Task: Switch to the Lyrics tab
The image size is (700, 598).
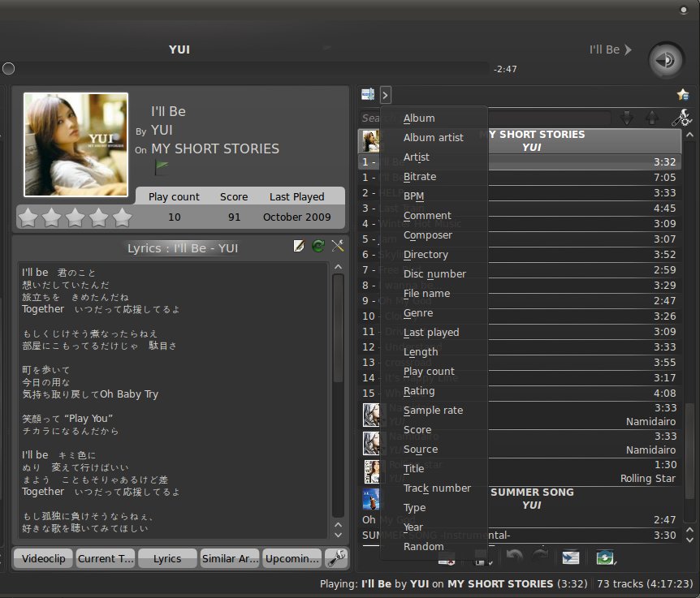Action: [167, 558]
